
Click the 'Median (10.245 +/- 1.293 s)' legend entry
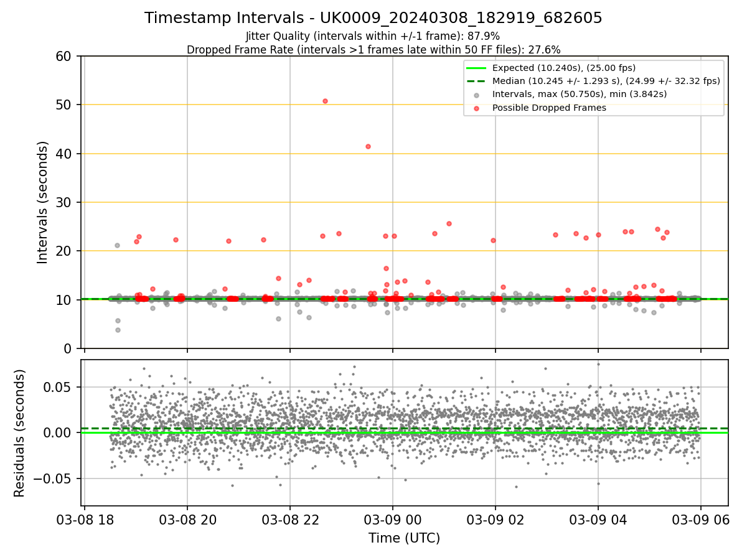(x=606, y=81)
